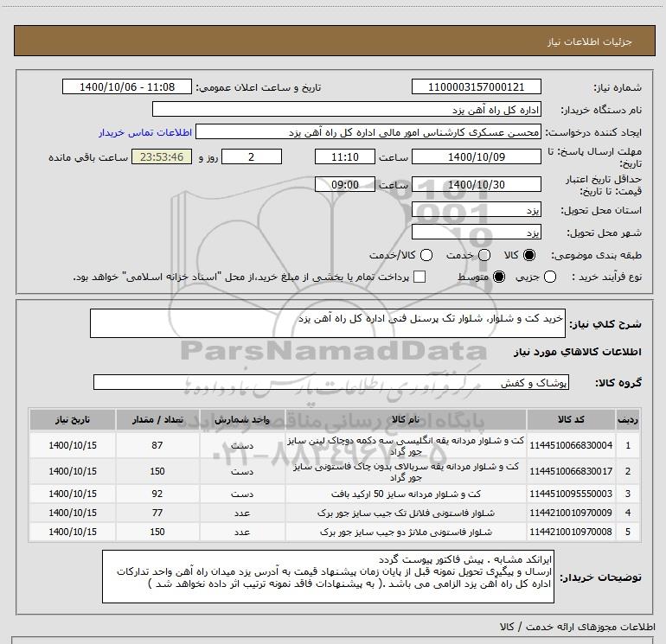Click quantity 87 in row 1
Viewport: 666px width, 644px height.
click(157, 445)
